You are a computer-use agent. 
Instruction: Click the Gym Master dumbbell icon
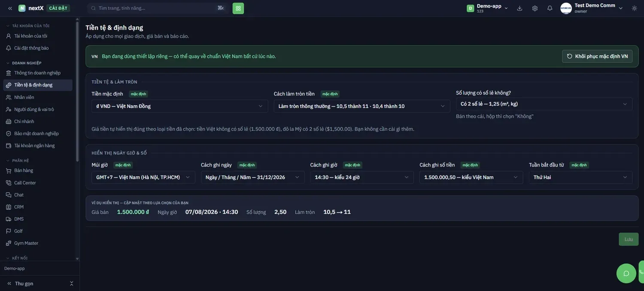tap(9, 243)
